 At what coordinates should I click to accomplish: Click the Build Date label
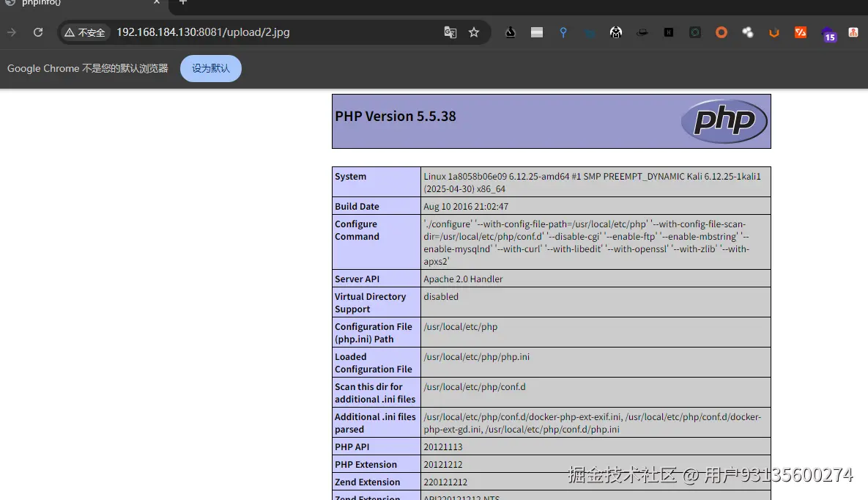coord(357,206)
